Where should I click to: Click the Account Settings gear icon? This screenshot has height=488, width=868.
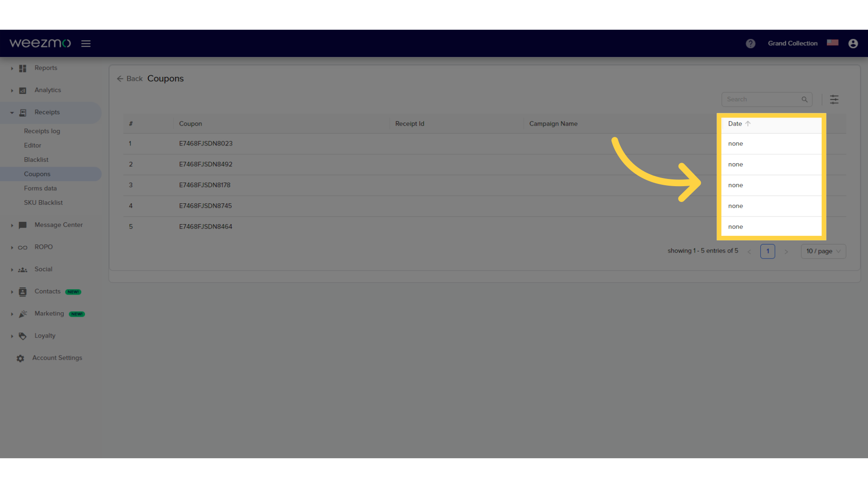(x=20, y=358)
